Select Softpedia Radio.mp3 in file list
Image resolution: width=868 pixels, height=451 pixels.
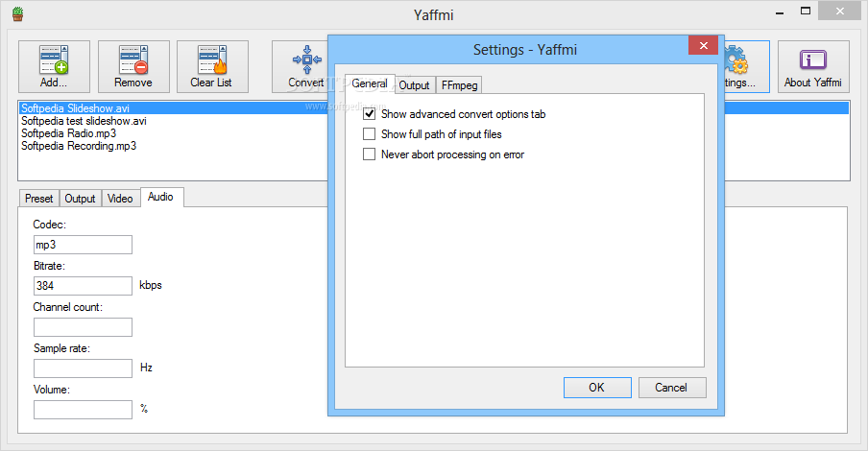pyautogui.click(x=173, y=133)
